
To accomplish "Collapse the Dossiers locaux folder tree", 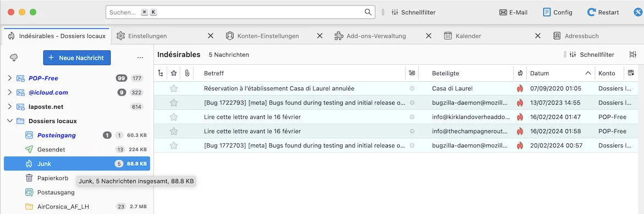I will point(10,121).
